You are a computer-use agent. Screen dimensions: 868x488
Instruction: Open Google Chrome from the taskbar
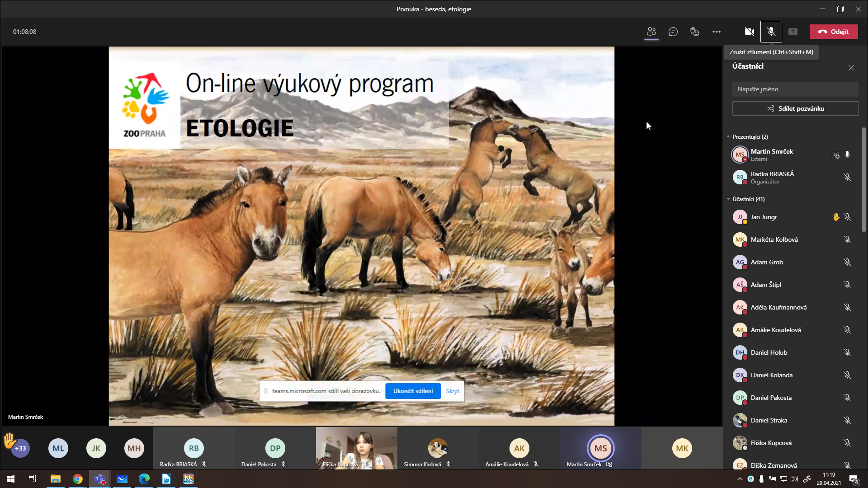[77, 479]
